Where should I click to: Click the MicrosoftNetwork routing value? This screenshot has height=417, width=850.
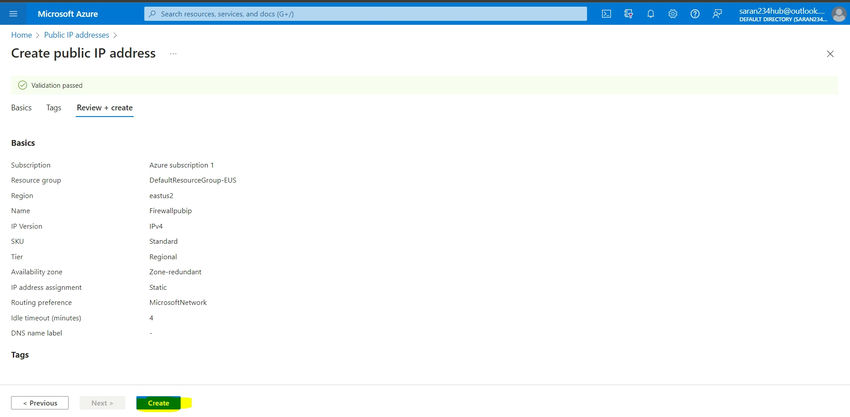pos(178,303)
